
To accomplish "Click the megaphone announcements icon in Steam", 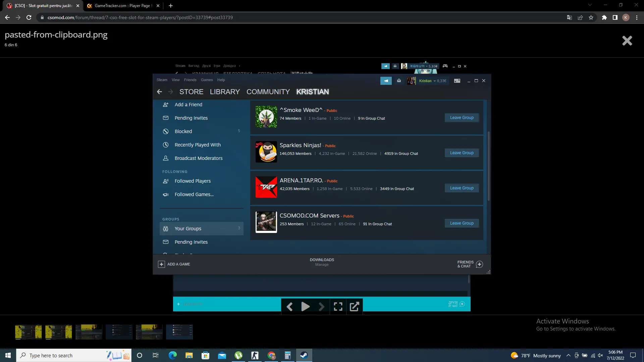I will coord(386,81).
